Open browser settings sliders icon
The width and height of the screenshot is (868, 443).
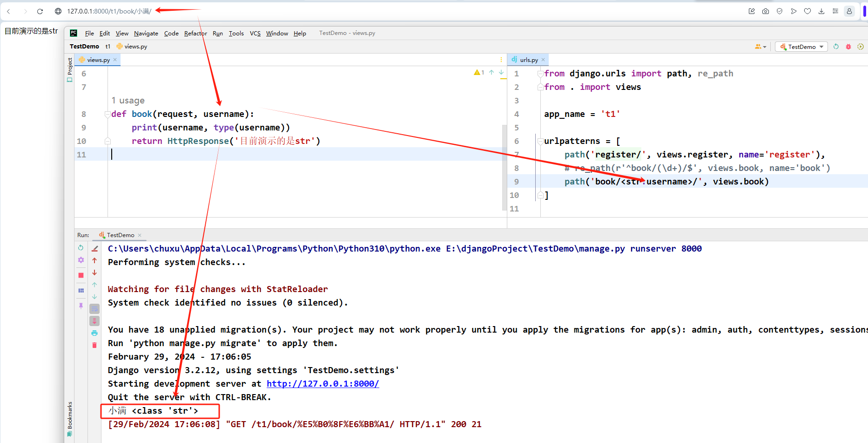[x=835, y=11]
